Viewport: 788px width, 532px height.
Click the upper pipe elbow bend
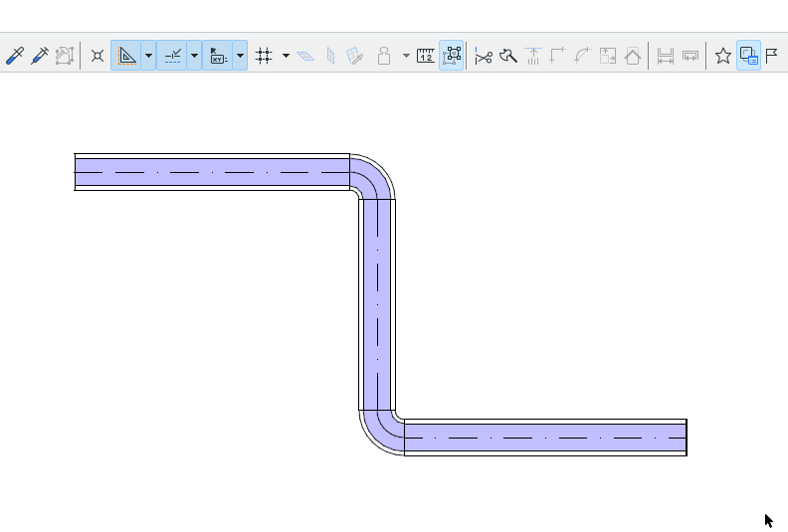[379, 170]
